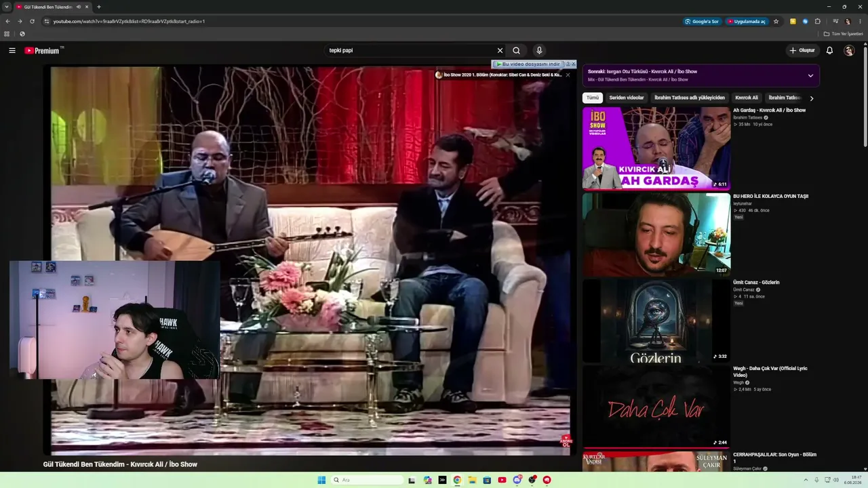This screenshot has width=868, height=488.
Task: Open the YouTube guide hamburger menu
Action: click(12, 50)
